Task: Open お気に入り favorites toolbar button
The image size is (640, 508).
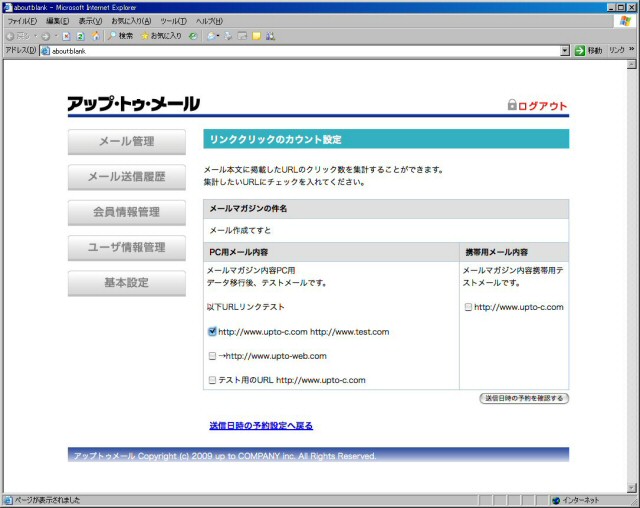Action: [161, 36]
